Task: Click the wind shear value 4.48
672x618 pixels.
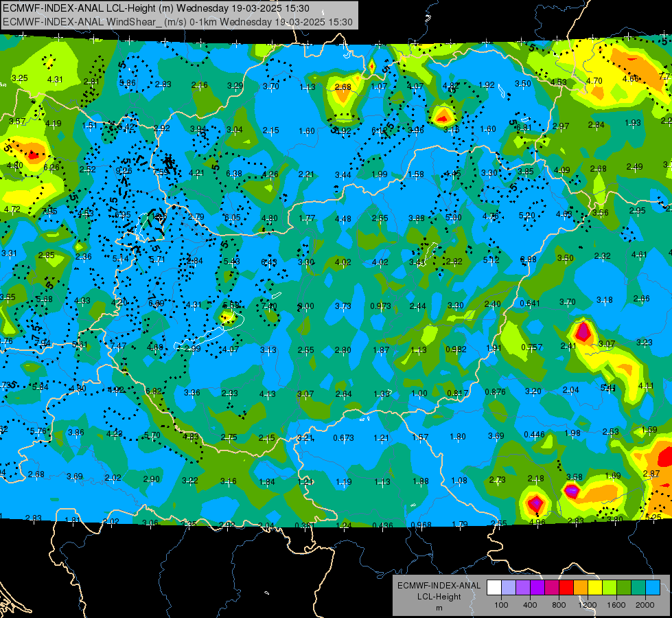Action: pyautogui.click(x=343, y=219)
